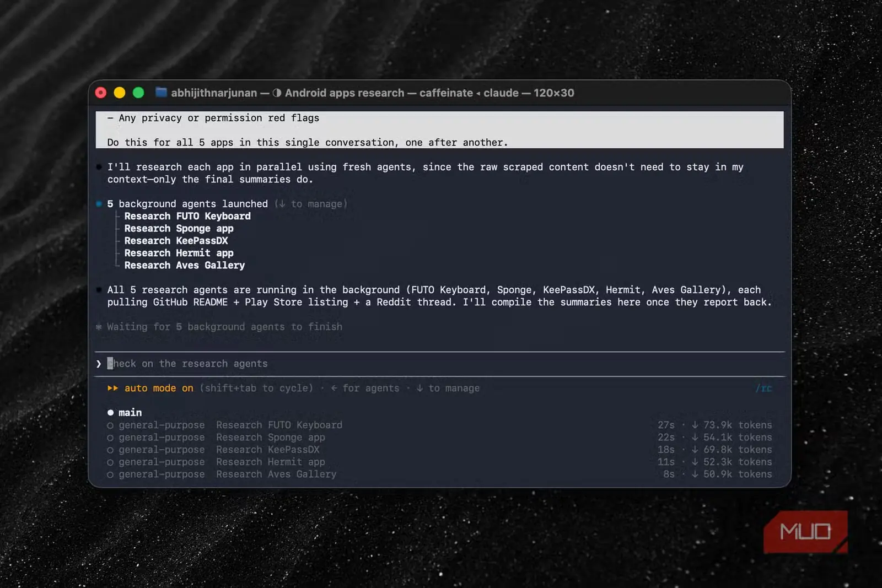Viewport: 882px width, 588px height.
Task: Click the '52.3k tokens' value
Action: [738, 462]
